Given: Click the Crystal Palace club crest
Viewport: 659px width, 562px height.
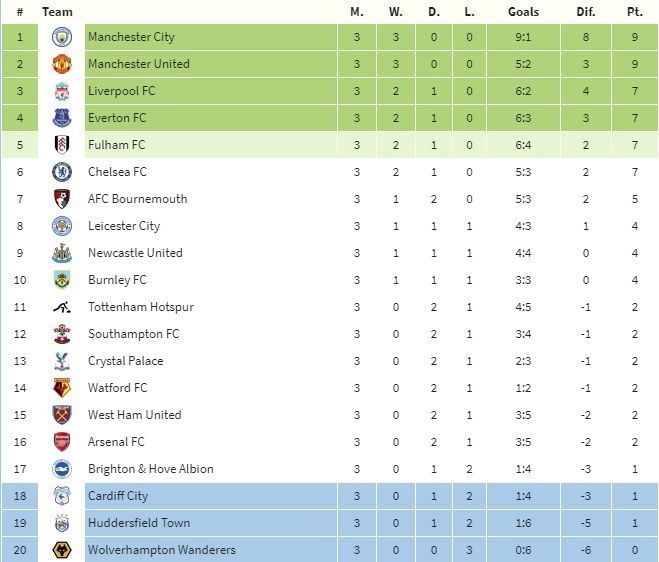Looking at the screenshot, I should tap(62, 361).
